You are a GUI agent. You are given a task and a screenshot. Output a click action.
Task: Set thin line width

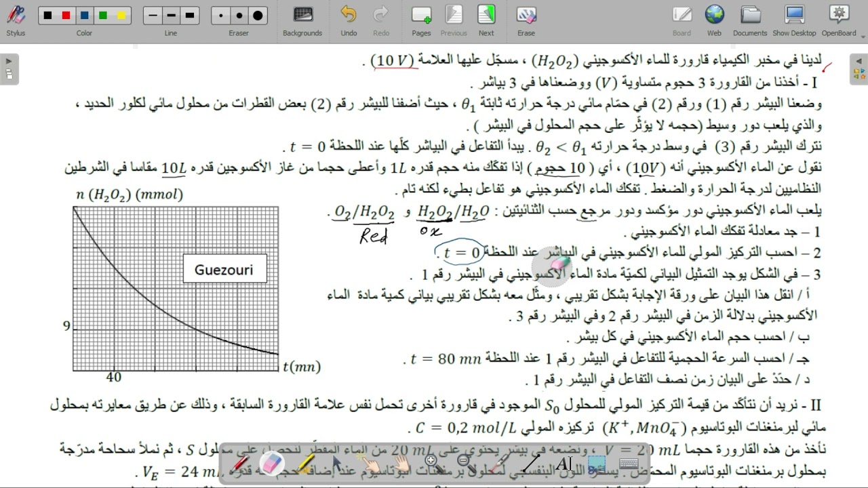tap(153, 15)
